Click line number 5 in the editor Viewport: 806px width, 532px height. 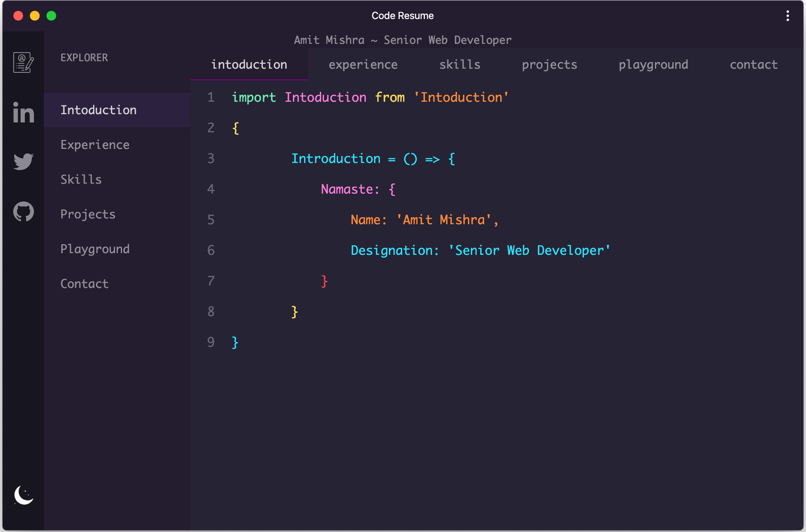point(211,220)
